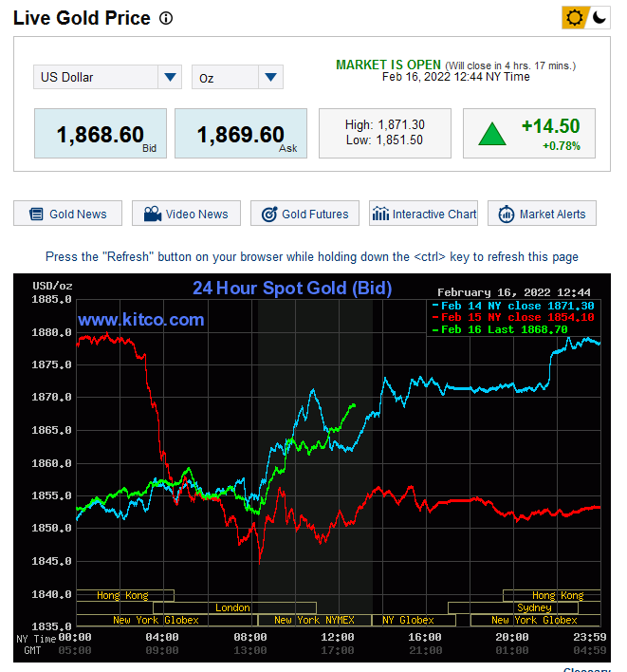Switch to light mode sun icon
Screen dimensions: 627x672
click(574, 18)
